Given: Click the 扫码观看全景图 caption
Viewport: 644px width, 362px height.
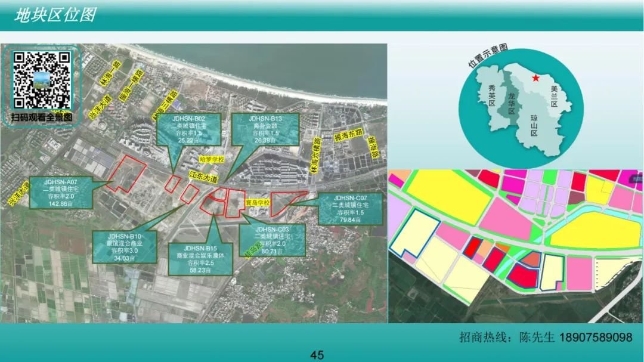Looking at the screenshot, I should 42,117.
